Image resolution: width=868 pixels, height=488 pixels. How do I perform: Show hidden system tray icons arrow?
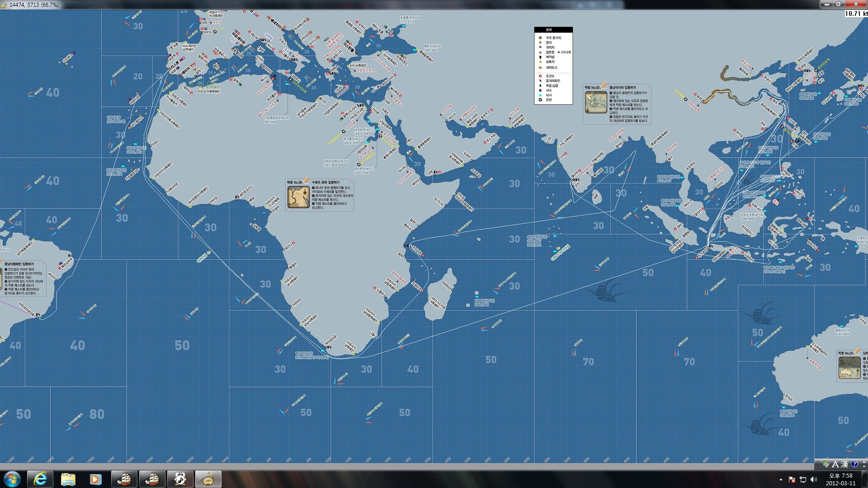pyautogui.click(x=781, y=479)
